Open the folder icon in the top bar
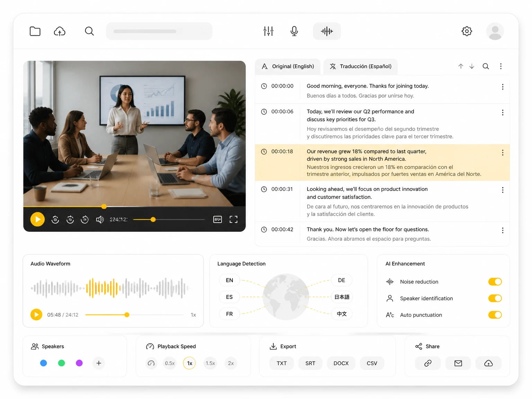 (35, 31)
